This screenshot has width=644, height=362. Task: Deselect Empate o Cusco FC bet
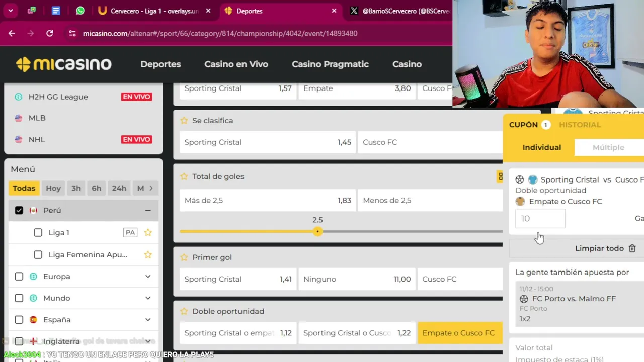pos(460,333)
